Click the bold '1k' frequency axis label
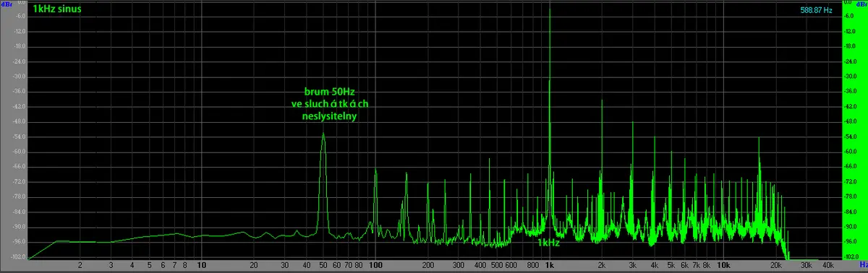 [550, 265]
